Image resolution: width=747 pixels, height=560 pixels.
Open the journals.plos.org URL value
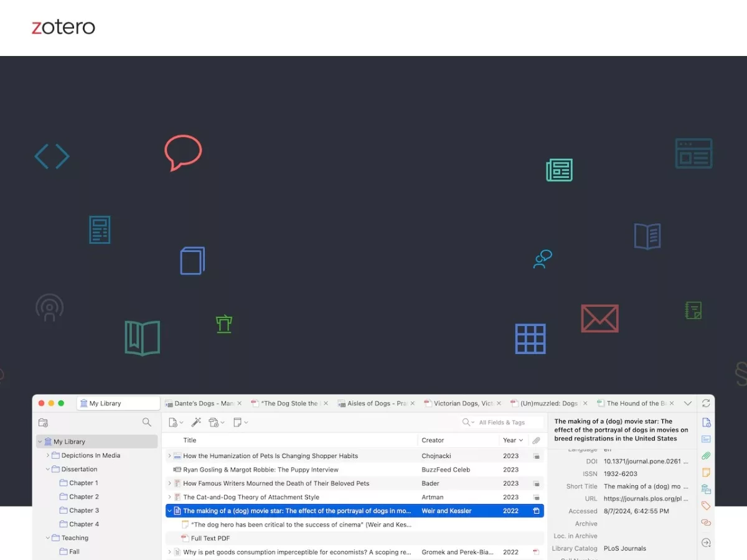(x=646, y=498)
